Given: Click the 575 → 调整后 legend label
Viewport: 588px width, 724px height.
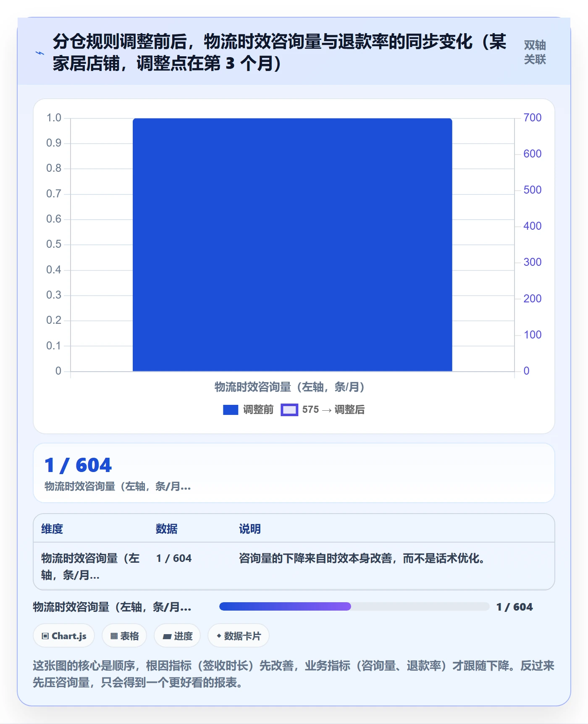Looking at the screenshot, I should (333, 410).
